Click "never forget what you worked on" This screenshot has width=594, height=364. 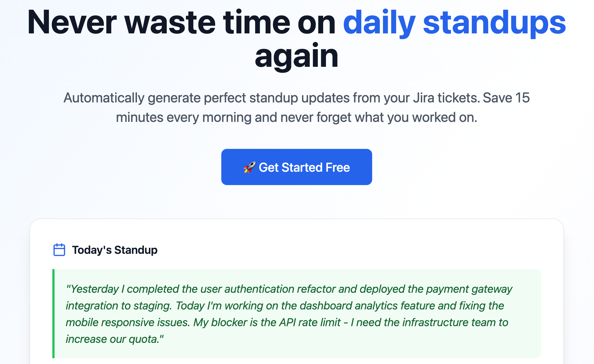click(379, 117)
